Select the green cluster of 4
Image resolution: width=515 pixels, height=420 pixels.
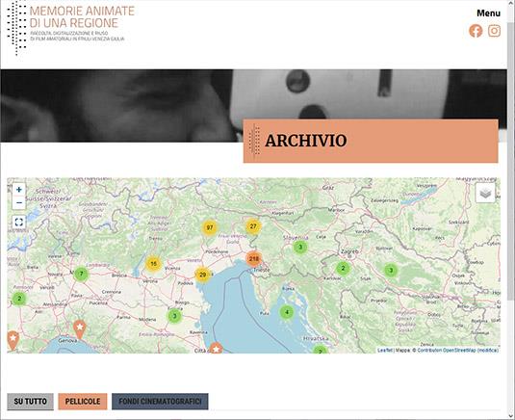pyautogui.click(x=287, y=312)
